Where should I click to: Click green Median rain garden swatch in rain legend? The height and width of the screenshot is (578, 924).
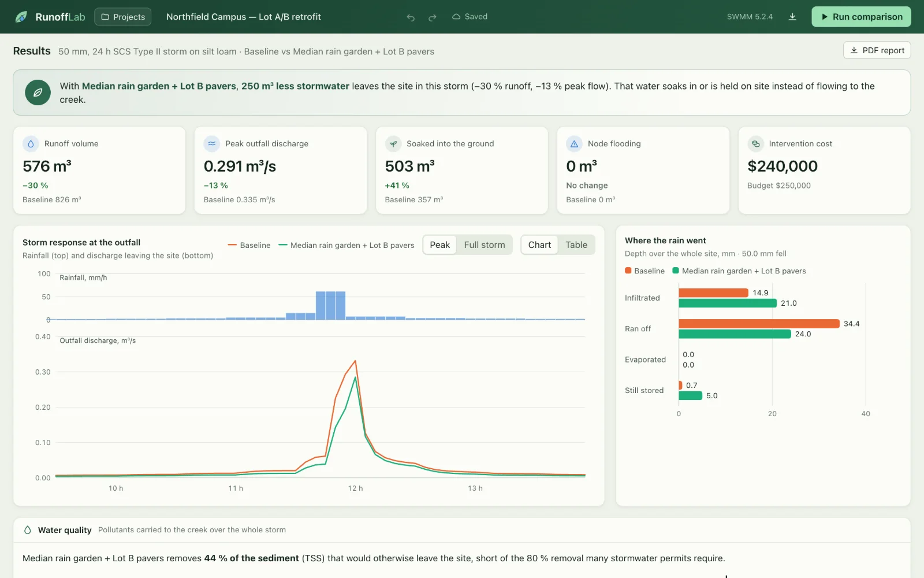point(676,271)
